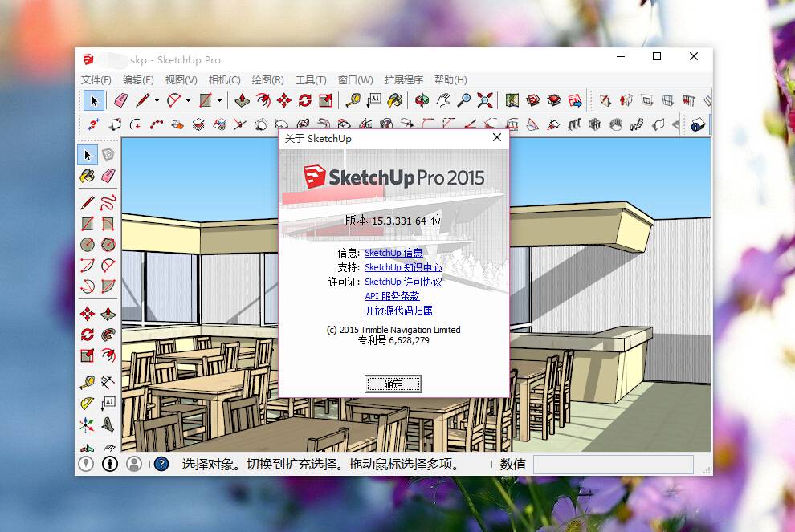Select the Freehand squiggle tool
Image resolution: width=795 pixels, height=532 pixels.
coord(108,203)
